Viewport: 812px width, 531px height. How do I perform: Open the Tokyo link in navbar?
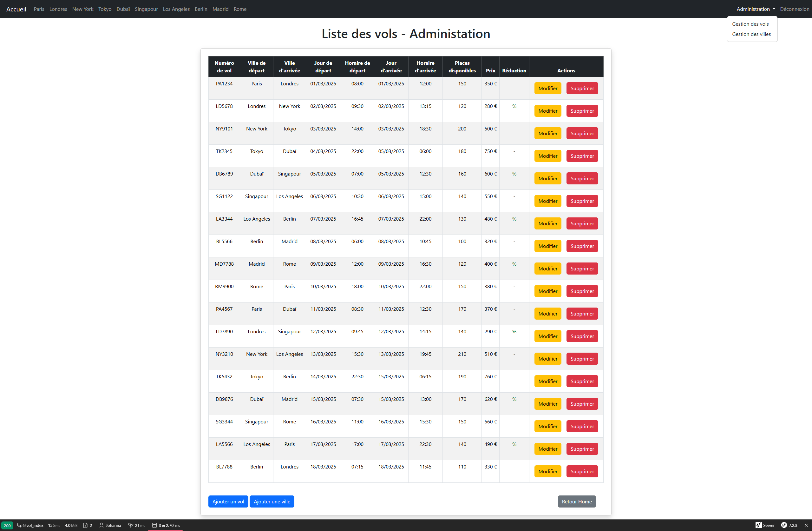pos(105,9)
